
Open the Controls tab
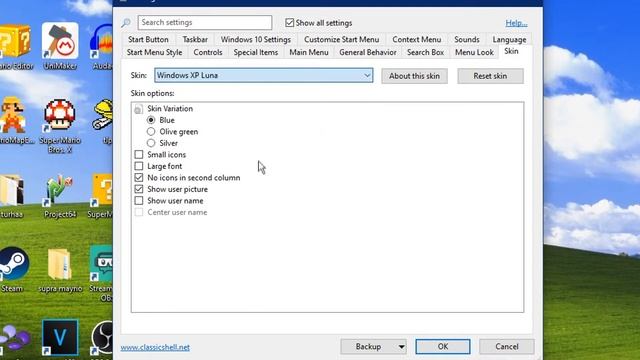click(208, 52)
